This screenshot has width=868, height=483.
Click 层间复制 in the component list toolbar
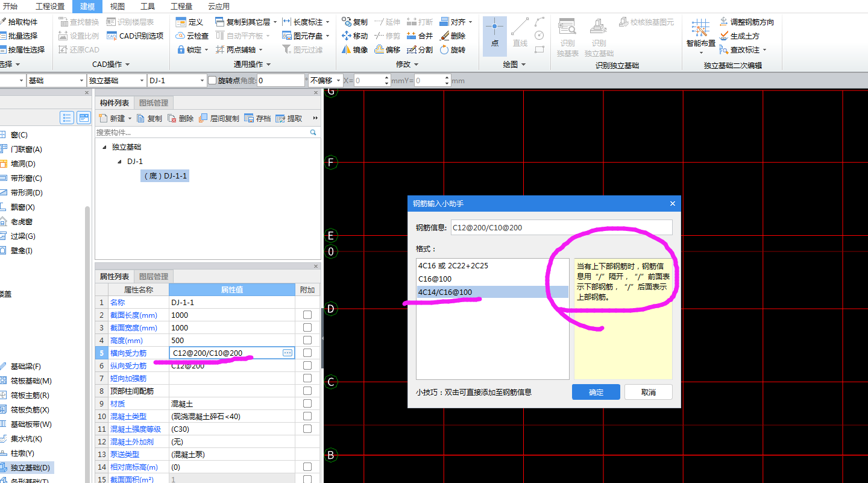click(x=218, y=118)
